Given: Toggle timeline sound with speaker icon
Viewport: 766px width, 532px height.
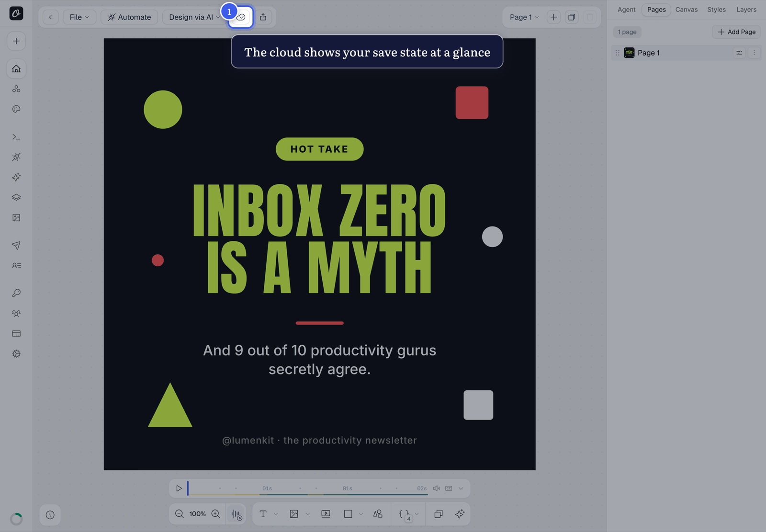Looking at the screenshot, I should (436, 488).
